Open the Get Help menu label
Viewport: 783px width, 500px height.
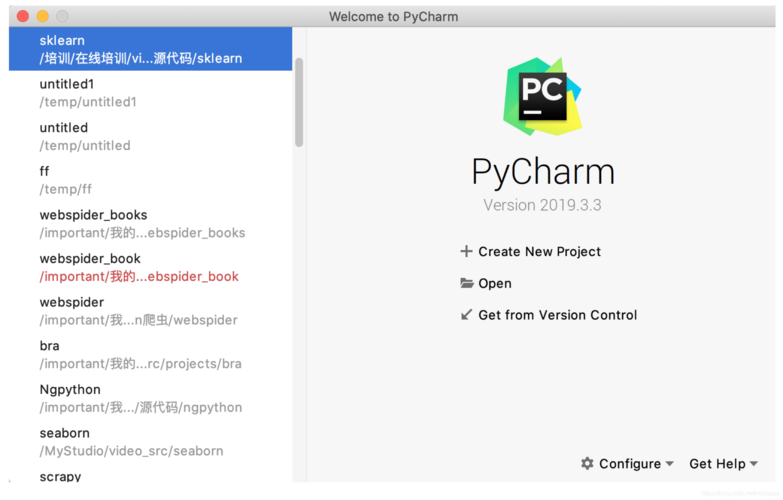(717, 464)
